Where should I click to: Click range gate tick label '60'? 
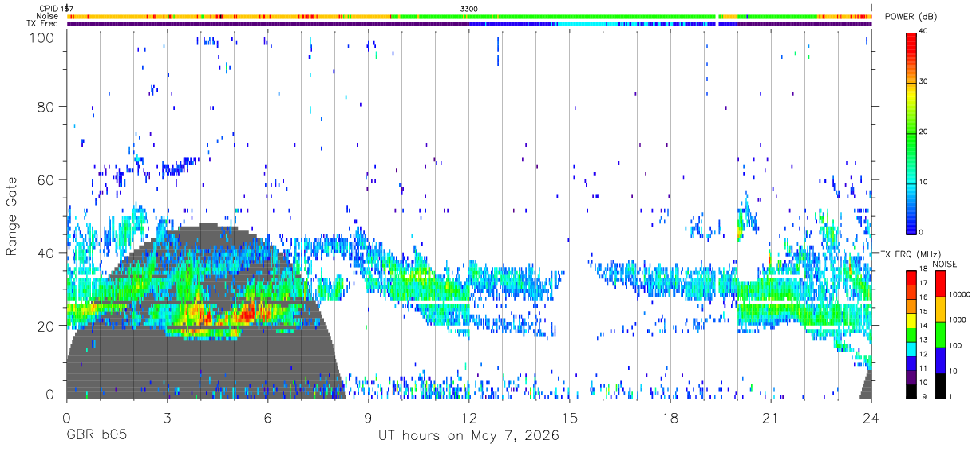tap(47, 179)
